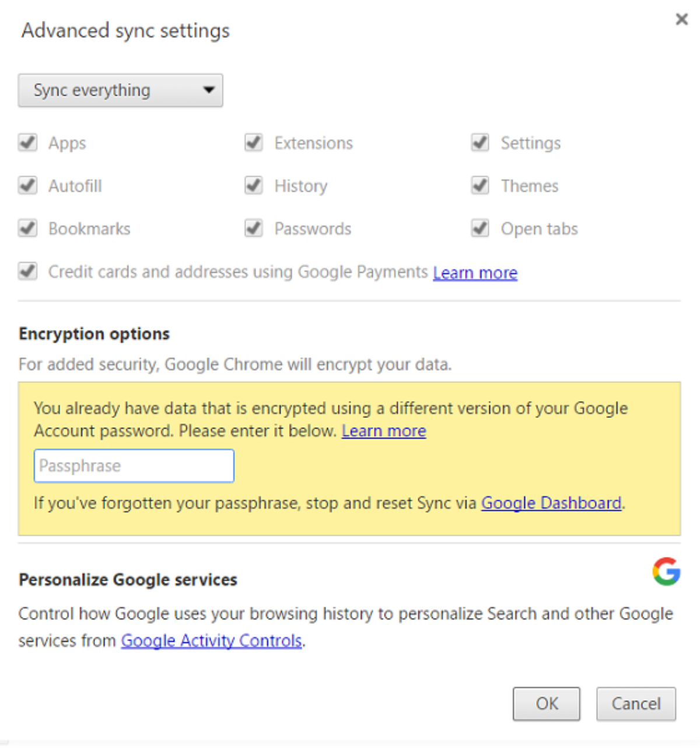This screenshot has height=748, width=700.
Task: Click Learn more link in encryption notice
Action: [384, 431]
